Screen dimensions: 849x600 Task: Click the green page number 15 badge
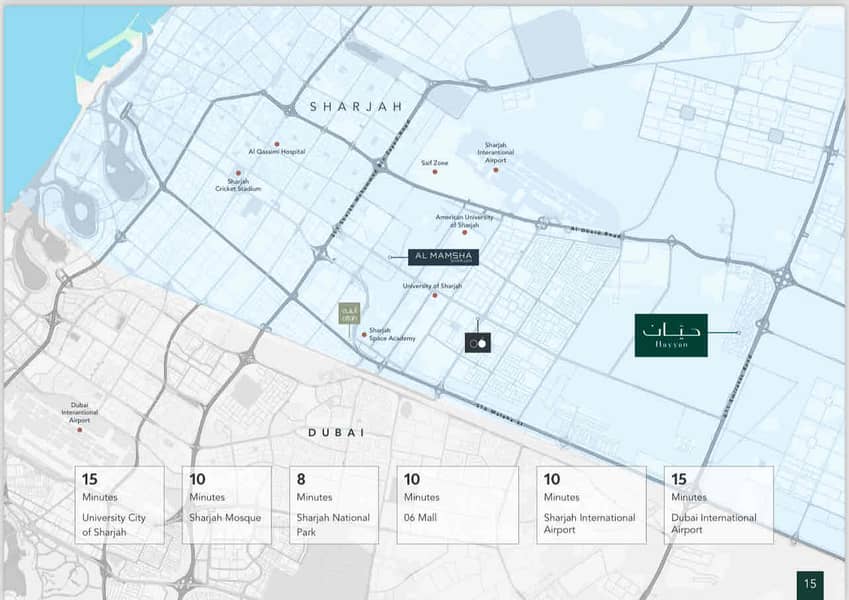(809, 584)
